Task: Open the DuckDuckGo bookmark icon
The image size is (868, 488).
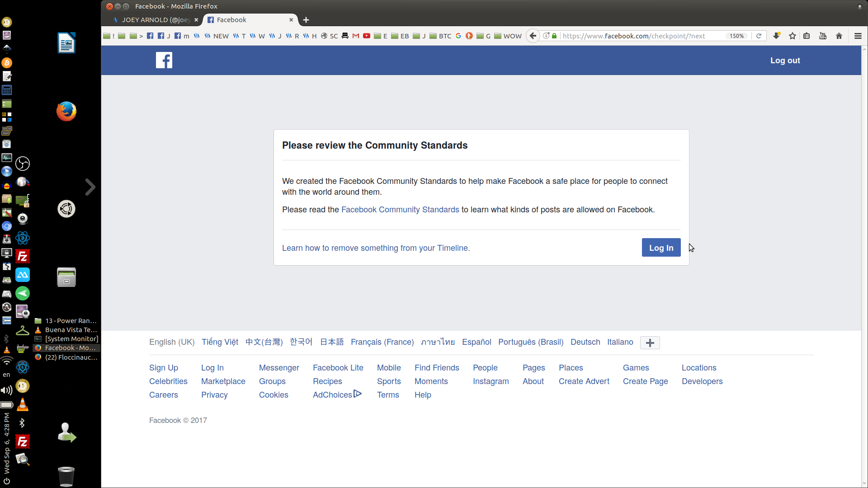Action: point(469,36)
